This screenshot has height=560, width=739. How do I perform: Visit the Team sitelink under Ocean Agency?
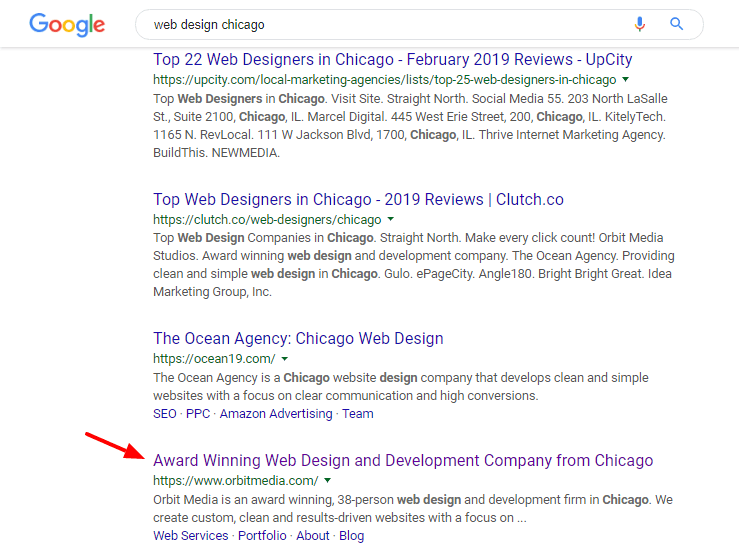[x=358, y=413]
